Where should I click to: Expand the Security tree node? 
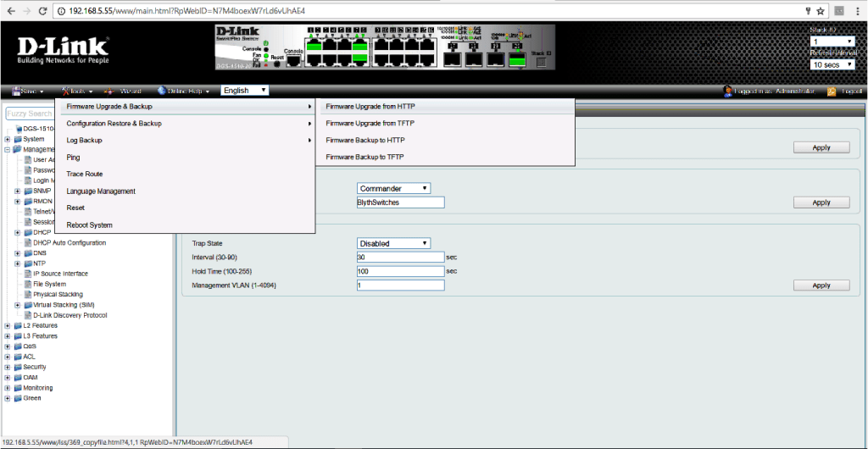tap(8, 367)
